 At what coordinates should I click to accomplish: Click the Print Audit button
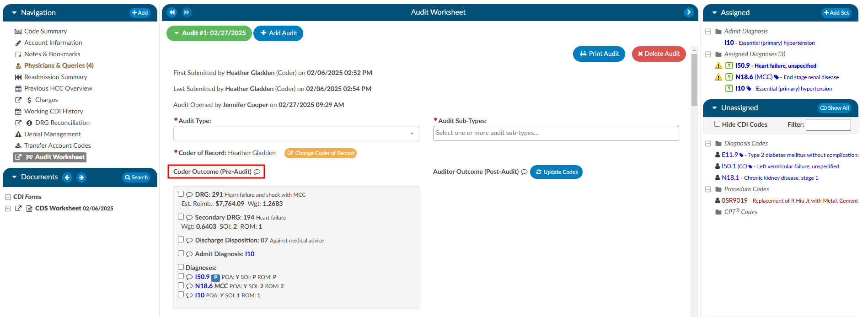599,54
